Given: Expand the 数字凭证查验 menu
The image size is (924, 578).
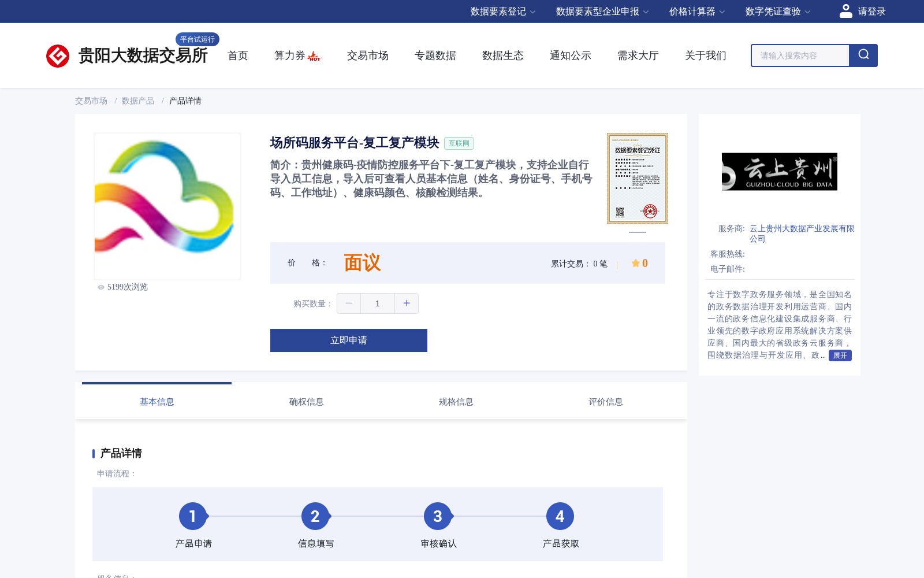Looking at the screenshot, I should [778, 12].
